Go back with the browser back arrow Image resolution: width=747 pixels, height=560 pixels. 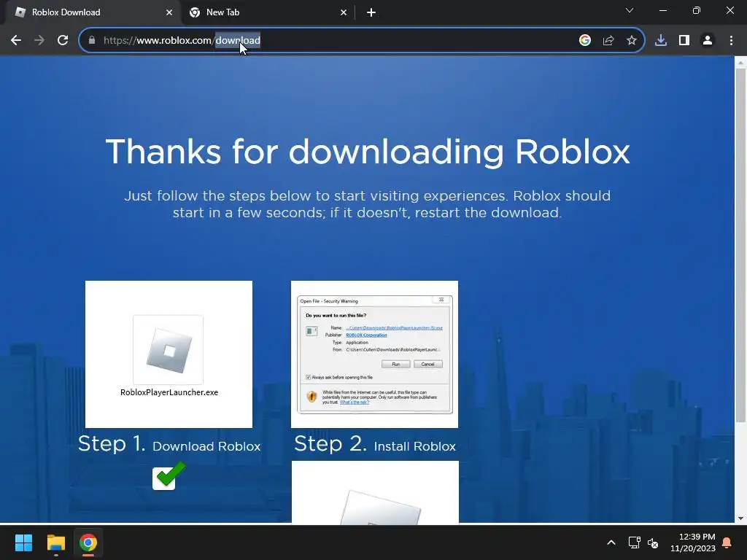pyautogui.click(x=16, y=41)
